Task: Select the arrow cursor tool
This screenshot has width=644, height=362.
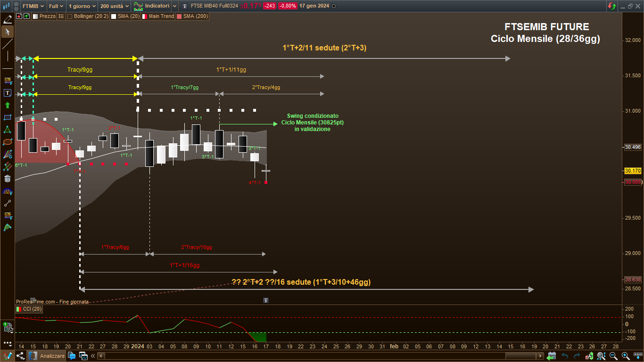Action: pyautogui.click(x=7, y=32)
